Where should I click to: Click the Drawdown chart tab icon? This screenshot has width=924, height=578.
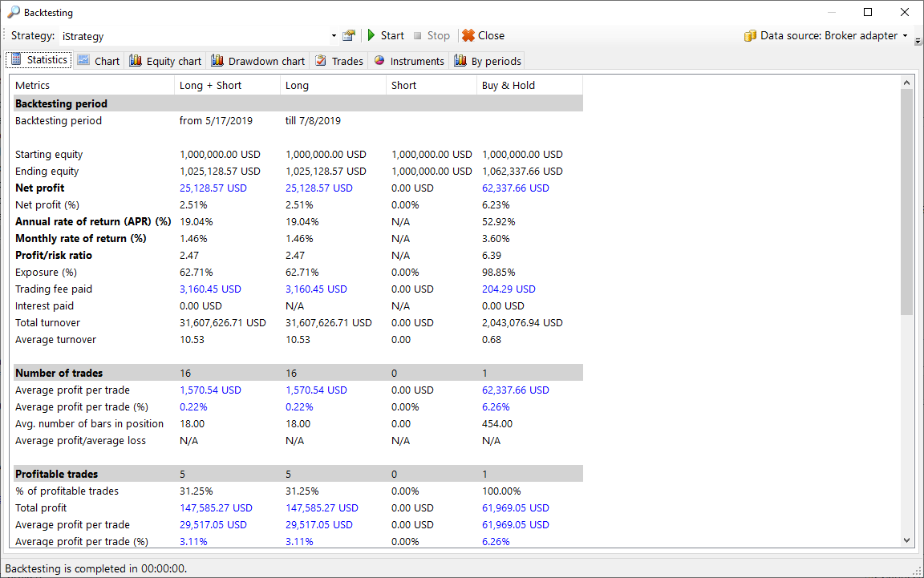tap(217, 61)
